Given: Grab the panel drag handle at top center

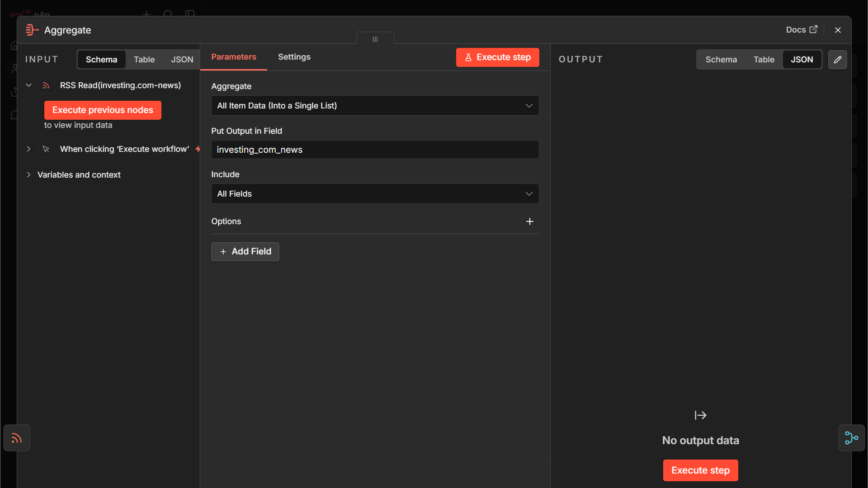Looking at the screenshot, I should coord(375,39).
